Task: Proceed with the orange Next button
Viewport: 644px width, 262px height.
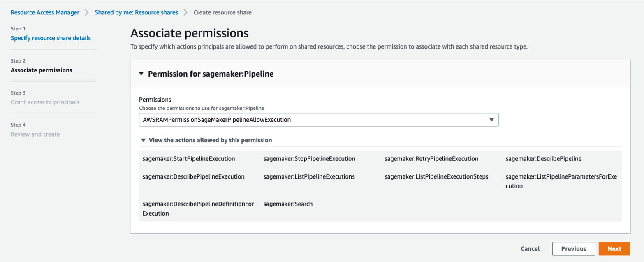Action: tap(614, 248)
